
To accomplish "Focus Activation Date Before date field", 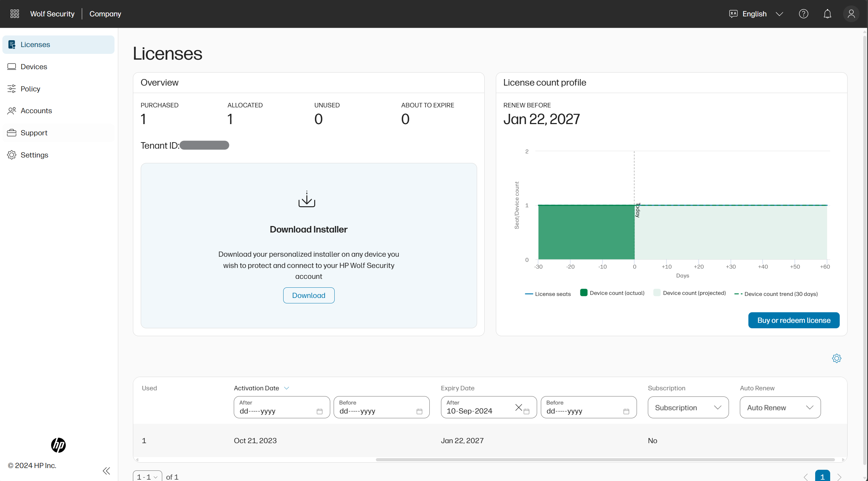I will coord(381,407).
